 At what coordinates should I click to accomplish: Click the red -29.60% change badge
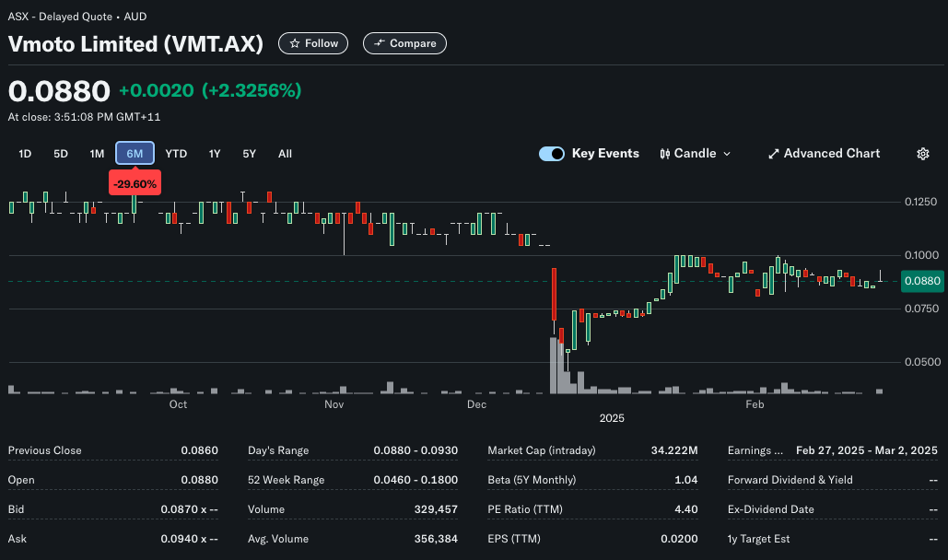point(135,184)
